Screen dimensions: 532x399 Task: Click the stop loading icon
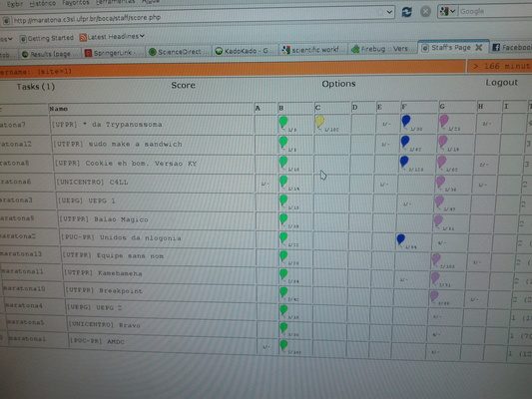coord(425,12)
